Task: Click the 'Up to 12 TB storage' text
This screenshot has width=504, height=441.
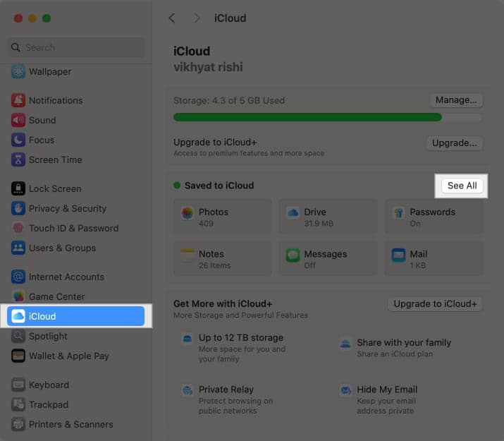Action: [x=241, y=337]
